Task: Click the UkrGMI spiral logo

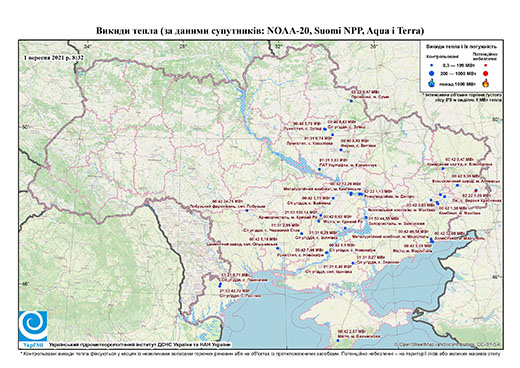Action: pos(33,326)
